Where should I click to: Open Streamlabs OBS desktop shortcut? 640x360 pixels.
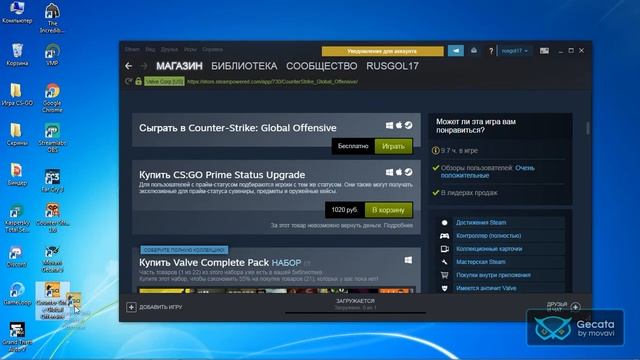(x=52, y=138)
